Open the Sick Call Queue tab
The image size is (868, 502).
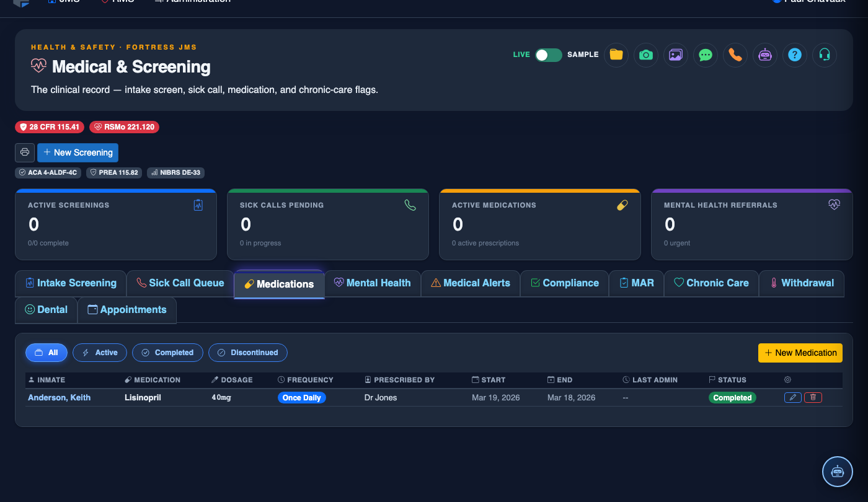click(180, 283)
